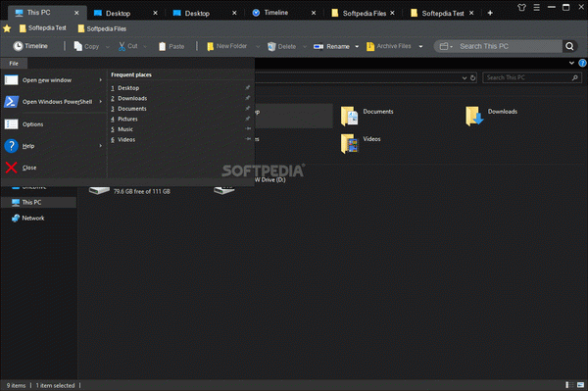
Task: Go to Downloads in Frequent places
Action: [x=180, y=98]
